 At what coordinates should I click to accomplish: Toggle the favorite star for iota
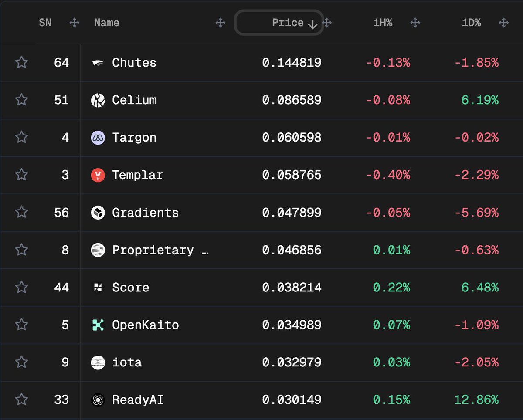click(x=21, y=362)
